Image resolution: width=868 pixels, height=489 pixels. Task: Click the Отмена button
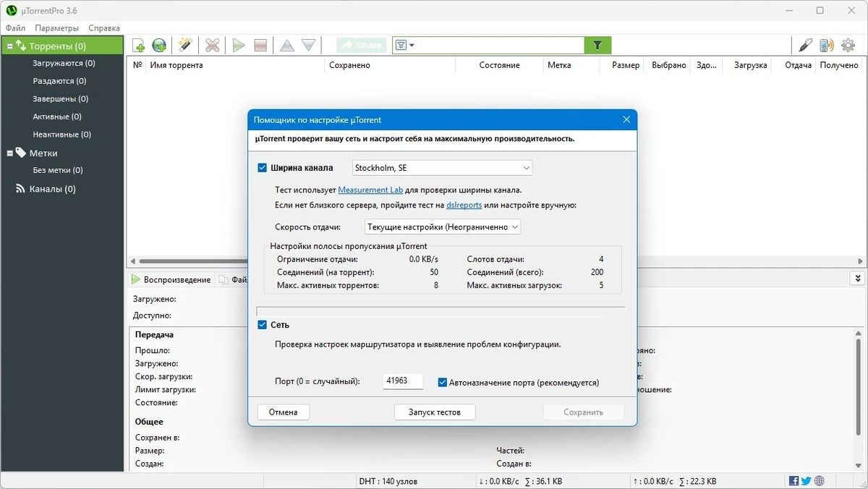[x=284, y=412]
